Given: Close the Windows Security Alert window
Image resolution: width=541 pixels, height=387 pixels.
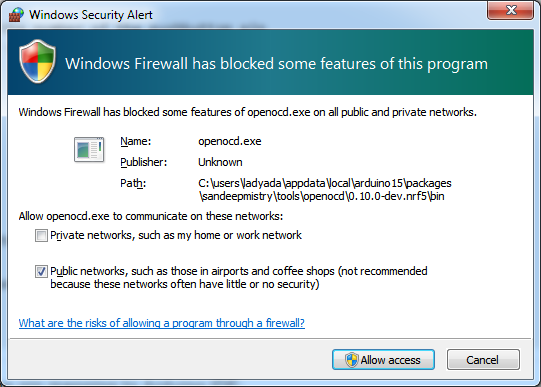Looking at the screenshot, I should (x=510, y=10).
